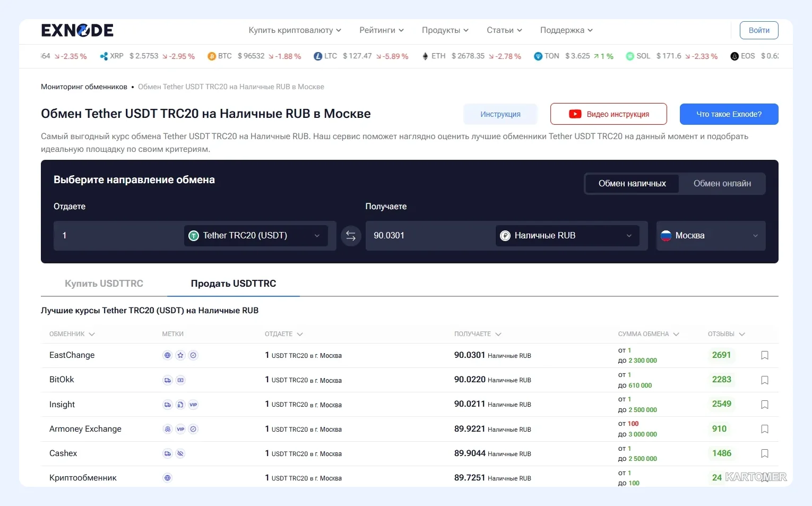812x506 pixels.
Task: Click the VIP tag icon for Insight
Action: pos(193,405)
